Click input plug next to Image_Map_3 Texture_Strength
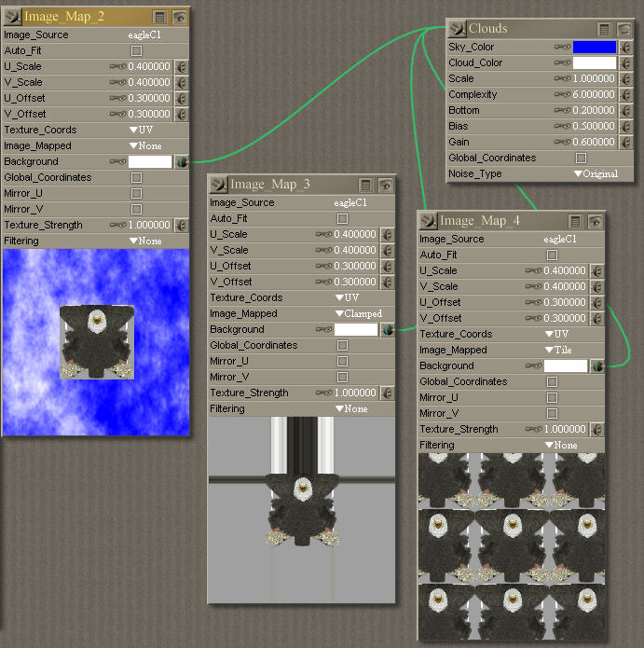The width and height of the screenshot is (644, 648). tap(388, 393)
